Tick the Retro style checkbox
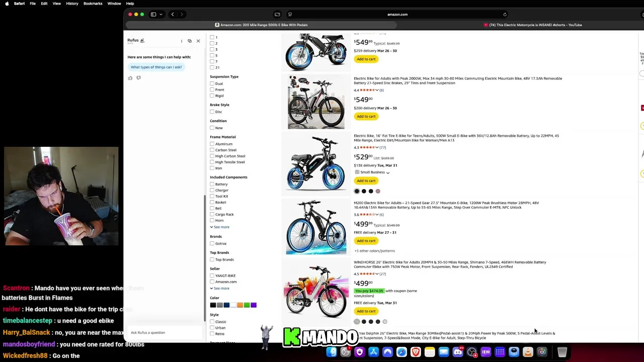Image resolution: width=644 pixels, height=362 pixels. point(212,334)
